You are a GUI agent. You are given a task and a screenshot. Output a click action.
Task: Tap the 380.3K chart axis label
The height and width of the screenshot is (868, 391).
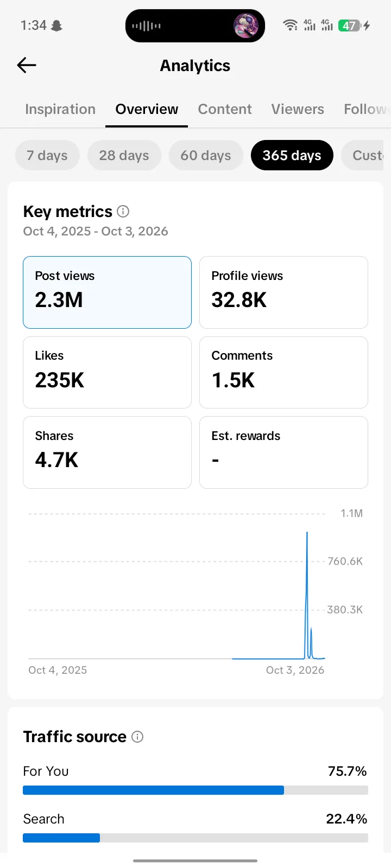click(345, 610)
